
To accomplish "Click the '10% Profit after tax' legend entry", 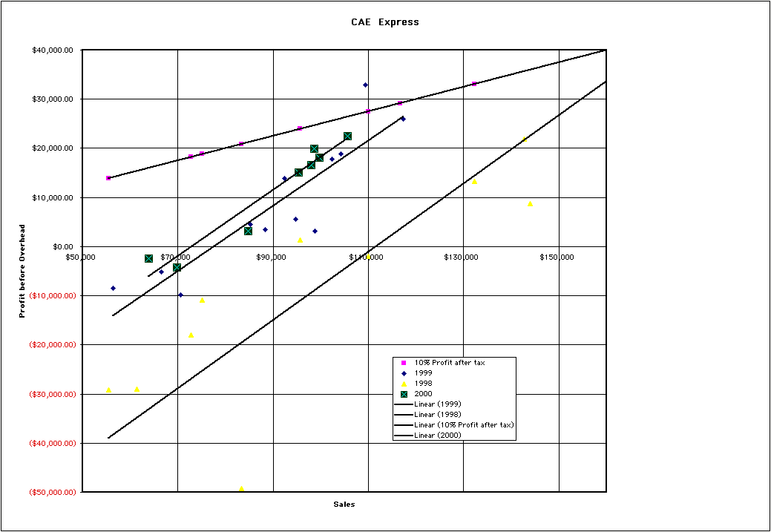I will pyautogui.click(x=450, y=363).
